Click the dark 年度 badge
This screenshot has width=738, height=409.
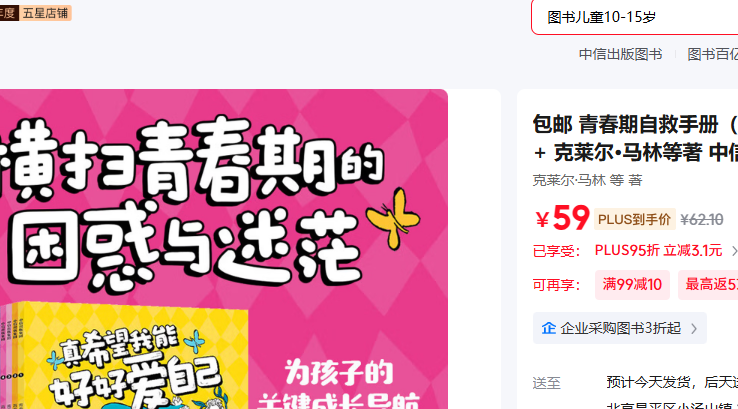[8, 13]
